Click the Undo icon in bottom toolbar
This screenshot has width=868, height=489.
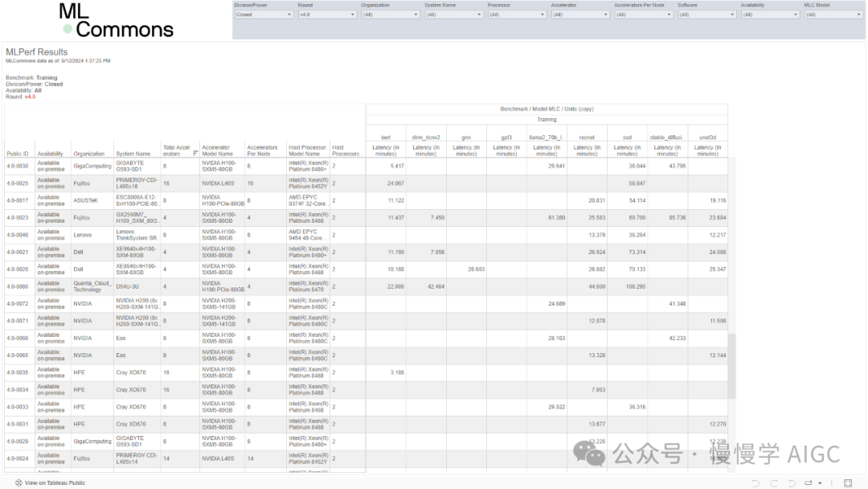pos(755,483)
